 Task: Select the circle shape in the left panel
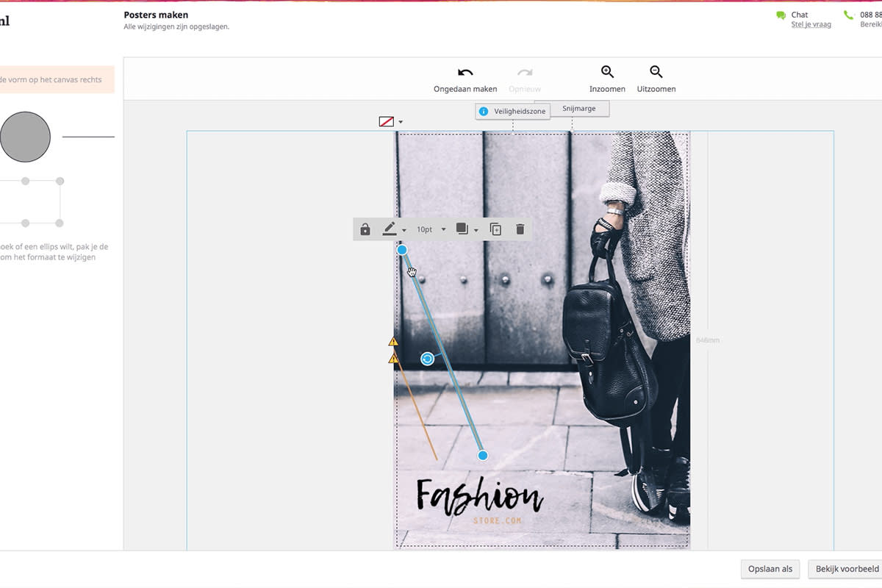point(26,136)
